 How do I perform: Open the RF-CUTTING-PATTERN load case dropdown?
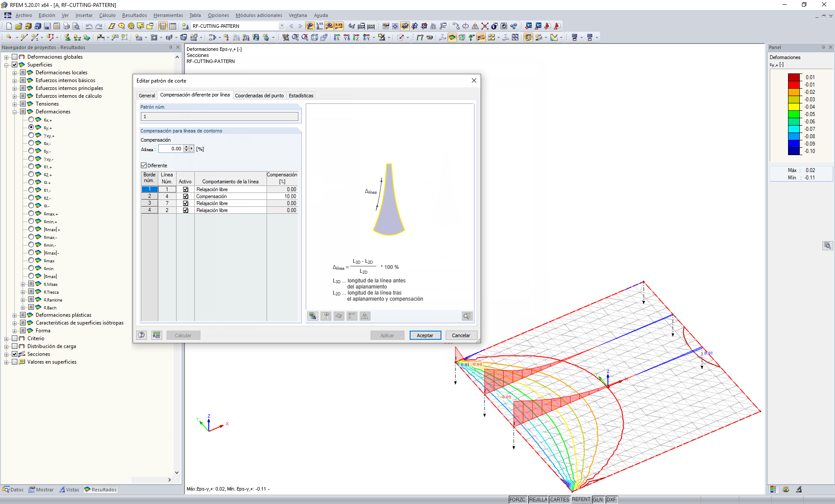tap(282, 26)
